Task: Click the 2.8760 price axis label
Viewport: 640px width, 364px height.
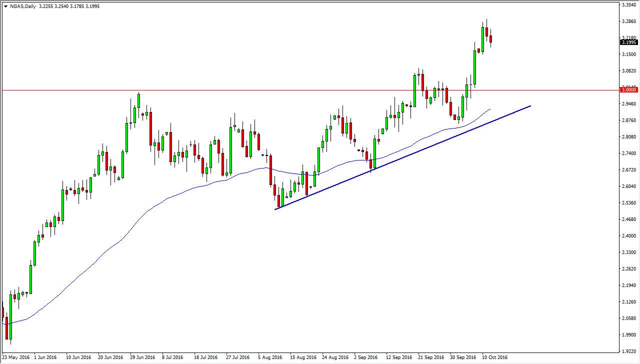Action: coord(628,120)
